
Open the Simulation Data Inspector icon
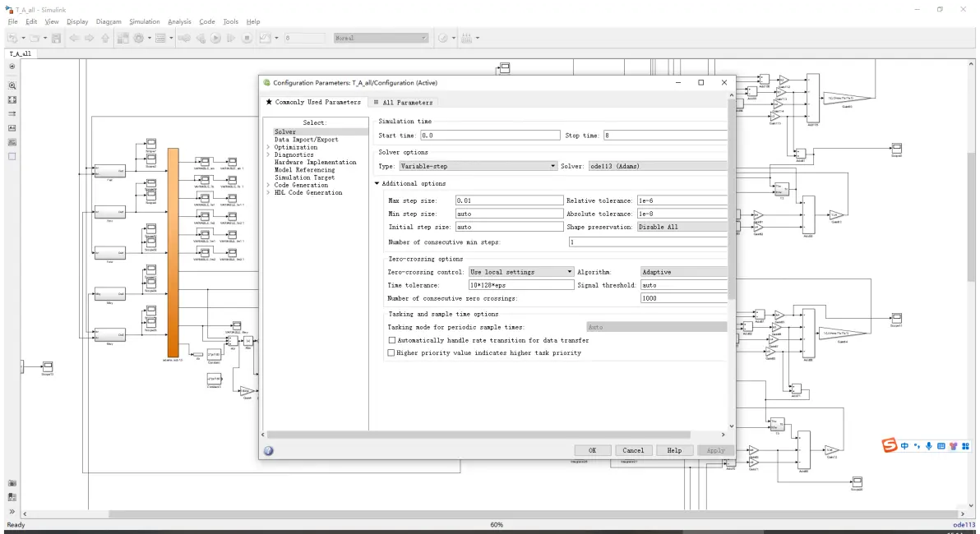pos(265,38)
